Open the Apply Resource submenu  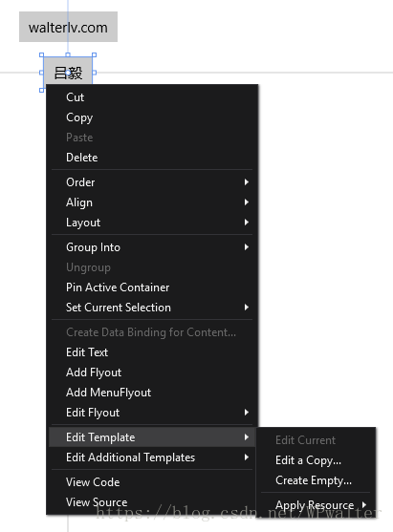[317, 505]
